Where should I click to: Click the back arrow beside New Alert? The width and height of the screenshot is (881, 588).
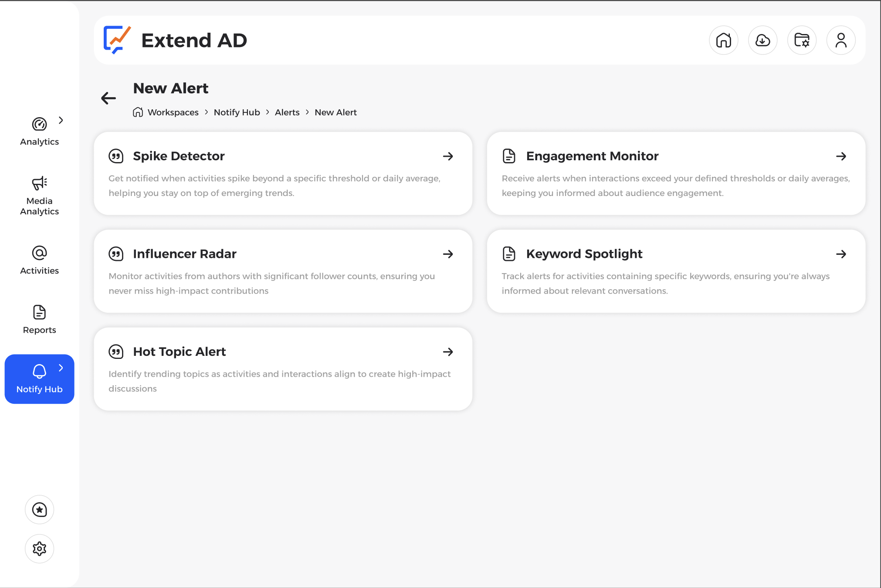click(108, 98)
